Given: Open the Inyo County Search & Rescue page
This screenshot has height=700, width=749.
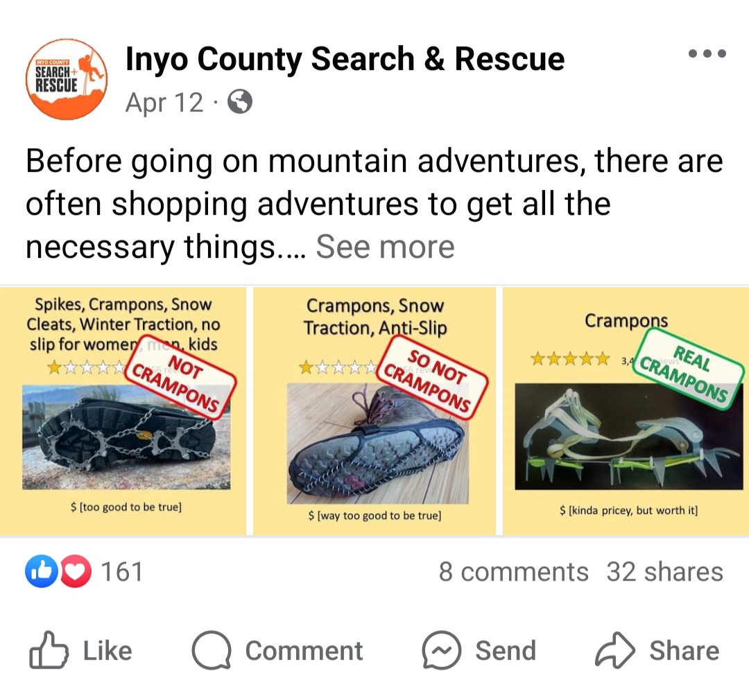Looking at the screenshot, I should pos(345,59).
